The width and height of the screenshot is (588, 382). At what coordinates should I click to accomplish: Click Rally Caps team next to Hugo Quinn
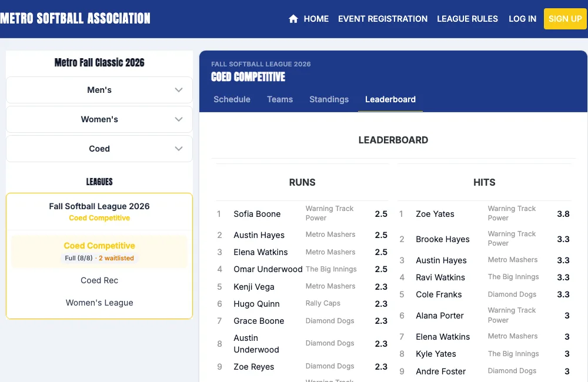click(323, 303)
